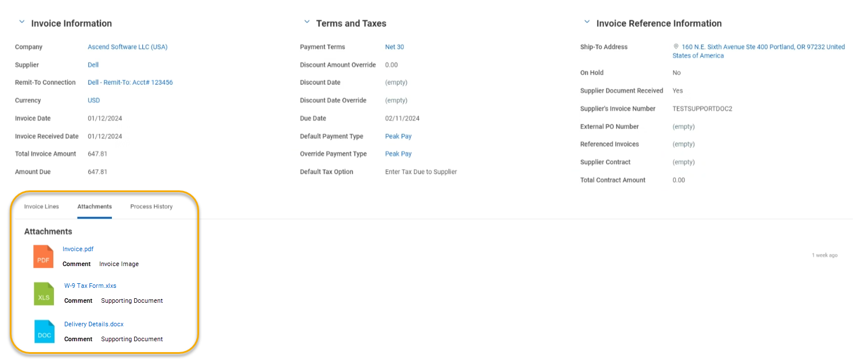Select 'Enter Tax Due to Supplier' text
This screenshot has width=868, height=359.
pyautogui.click(x=421, y=171)
